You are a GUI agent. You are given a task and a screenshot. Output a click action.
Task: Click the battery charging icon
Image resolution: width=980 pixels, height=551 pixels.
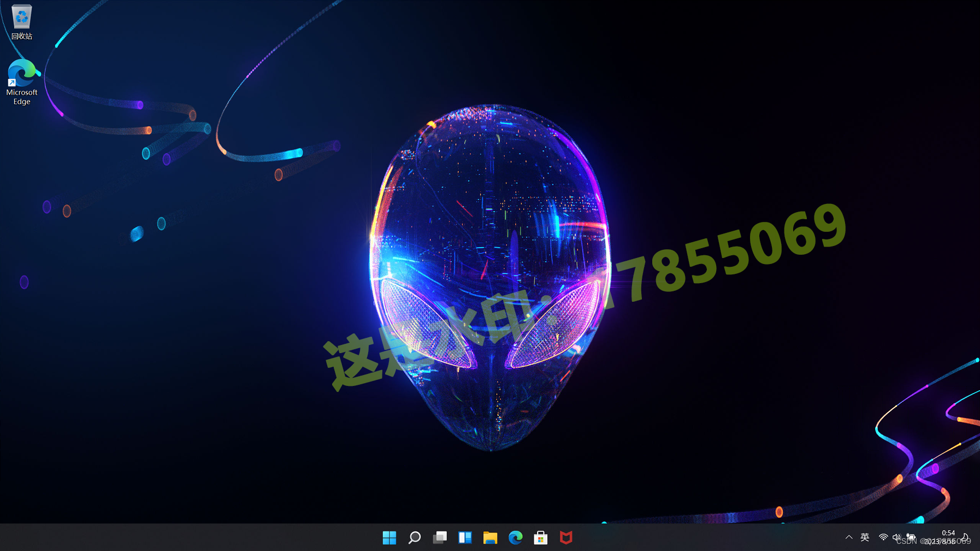coord(911,537)
